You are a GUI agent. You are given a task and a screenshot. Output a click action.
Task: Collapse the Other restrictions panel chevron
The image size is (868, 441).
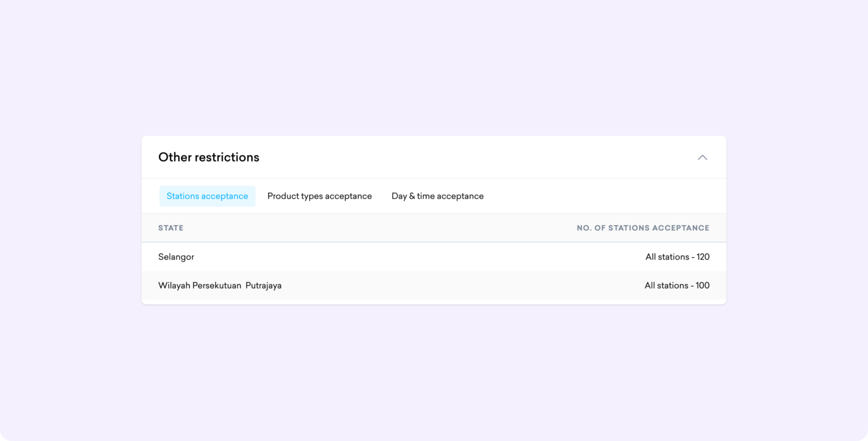[x=702, y=158]
